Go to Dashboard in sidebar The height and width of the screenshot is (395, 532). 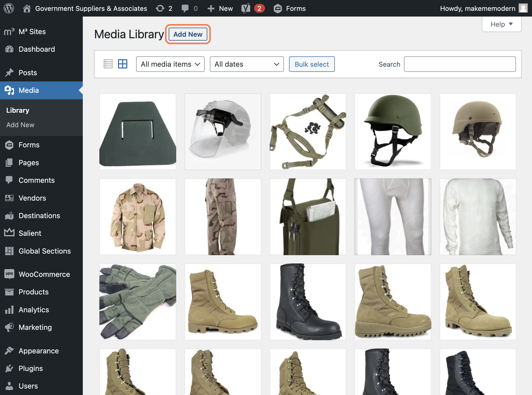(41, 49)
